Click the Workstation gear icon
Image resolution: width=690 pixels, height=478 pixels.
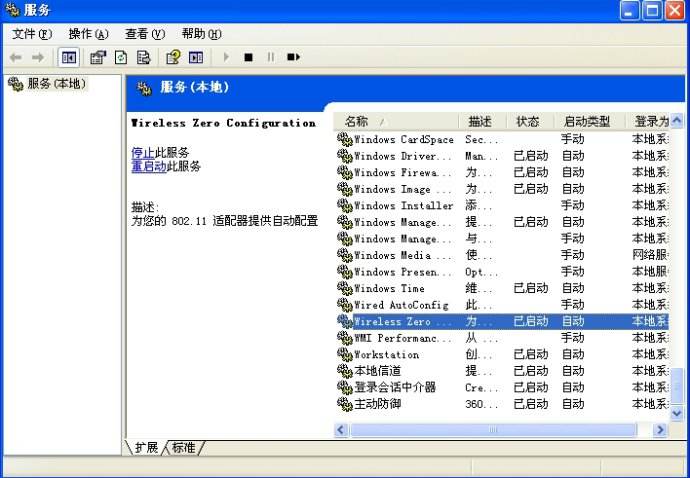344,355
